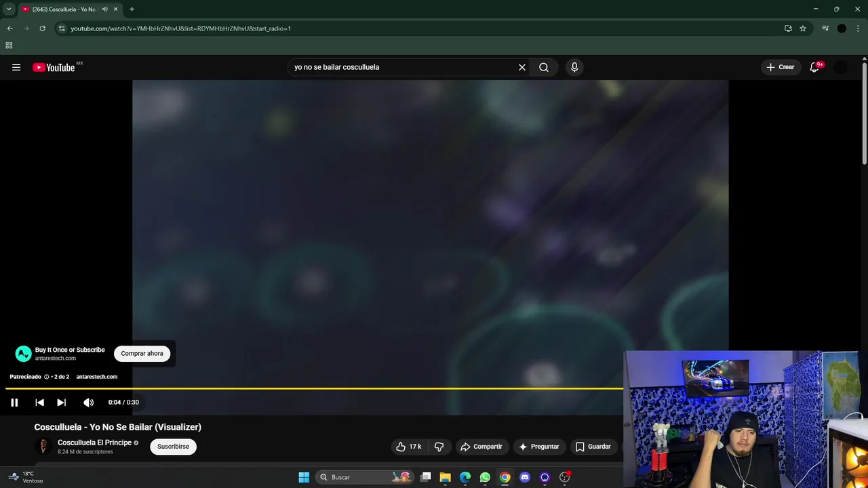Go back in browser
This screenshot has height=488, width=868.
[9, 28]
